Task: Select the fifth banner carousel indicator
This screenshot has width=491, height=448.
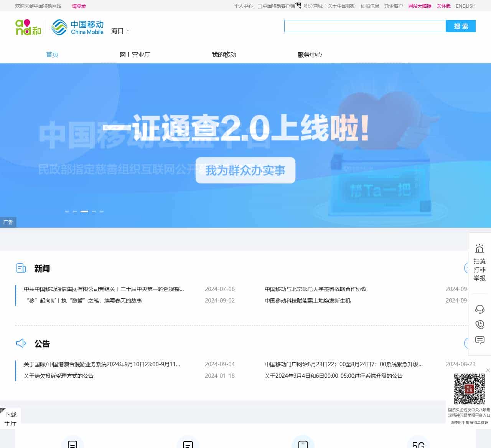Action: (x=102, y=212)
